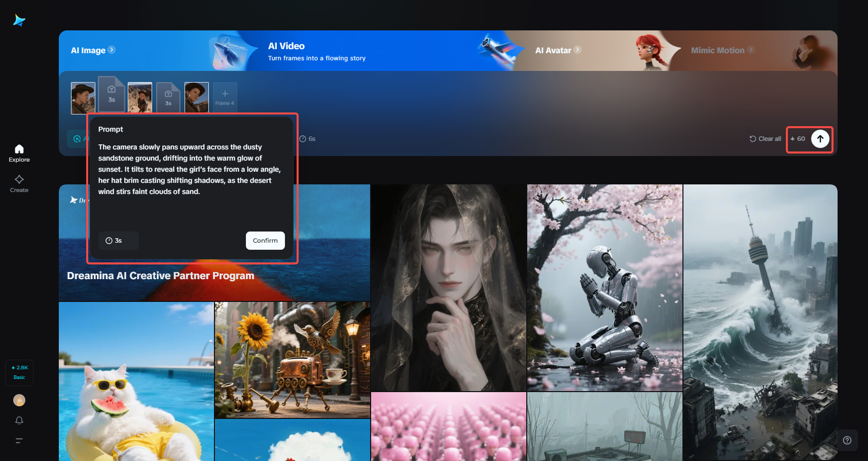The height and width of the screenshot is (461, 868).
Task: Open the transition card between second and third frames
Action: point(168,97)
